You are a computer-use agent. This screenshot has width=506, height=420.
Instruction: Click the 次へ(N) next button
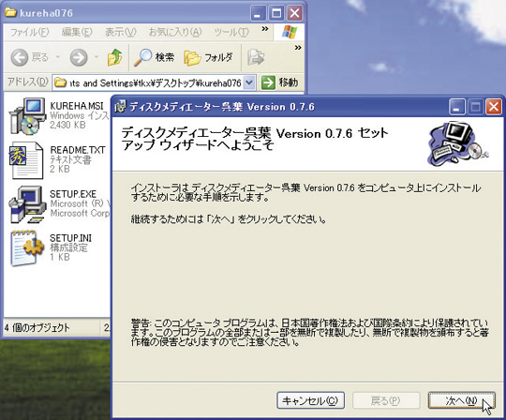tap(461, 400)
